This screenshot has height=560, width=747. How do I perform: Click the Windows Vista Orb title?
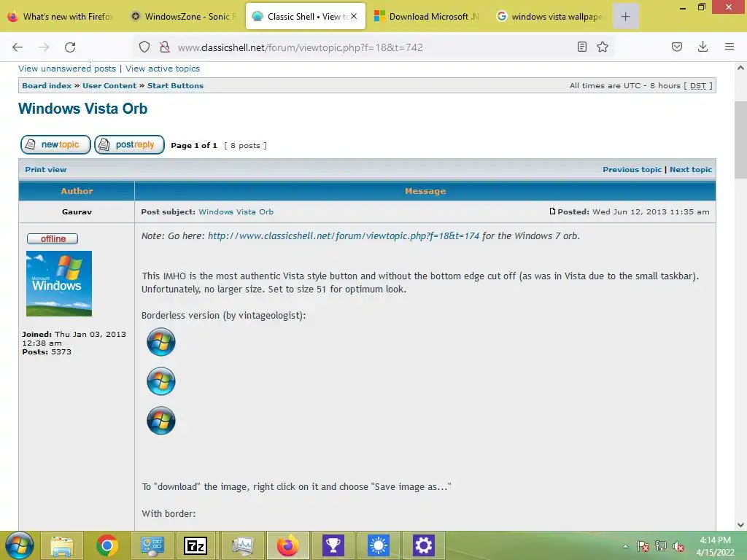coord(83,109)
